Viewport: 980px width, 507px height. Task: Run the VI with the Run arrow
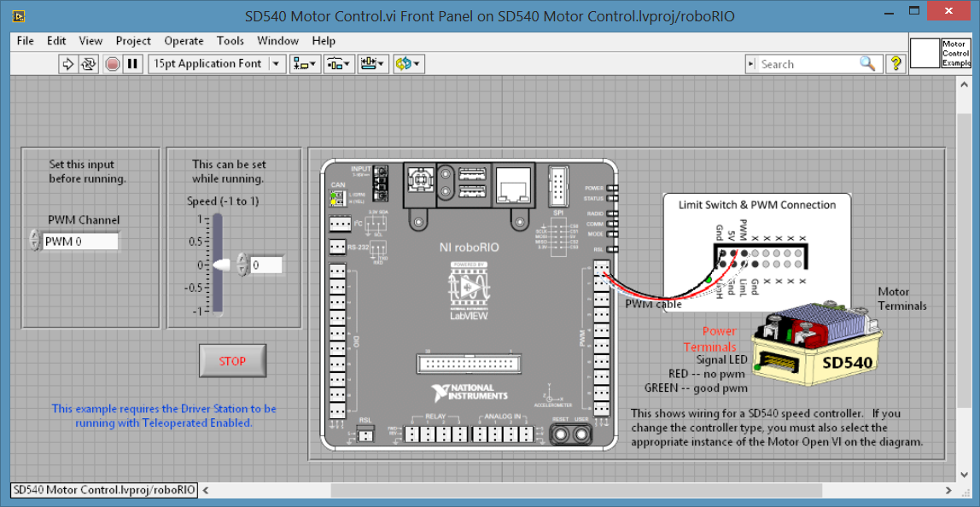click(x=68, y=63)
